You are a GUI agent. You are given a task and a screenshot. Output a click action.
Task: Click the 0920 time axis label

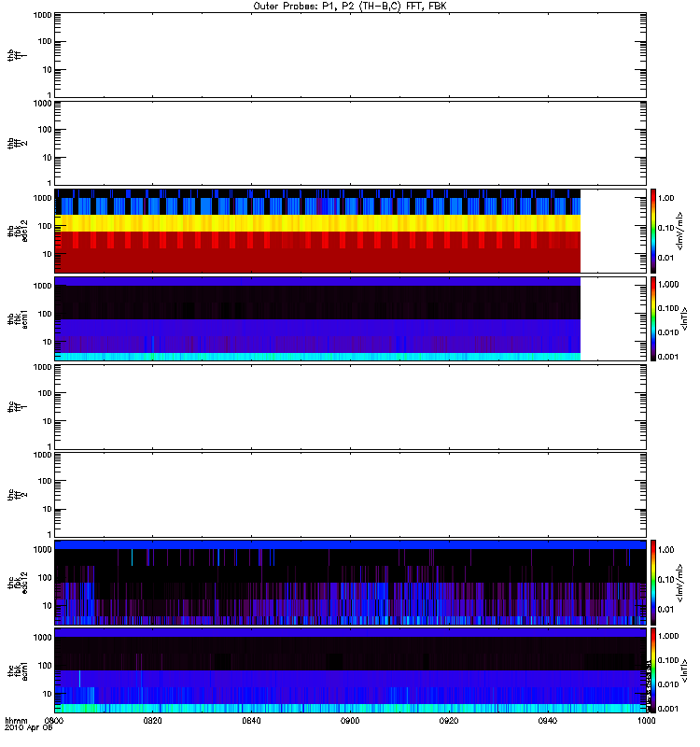(x=449, y=721)
